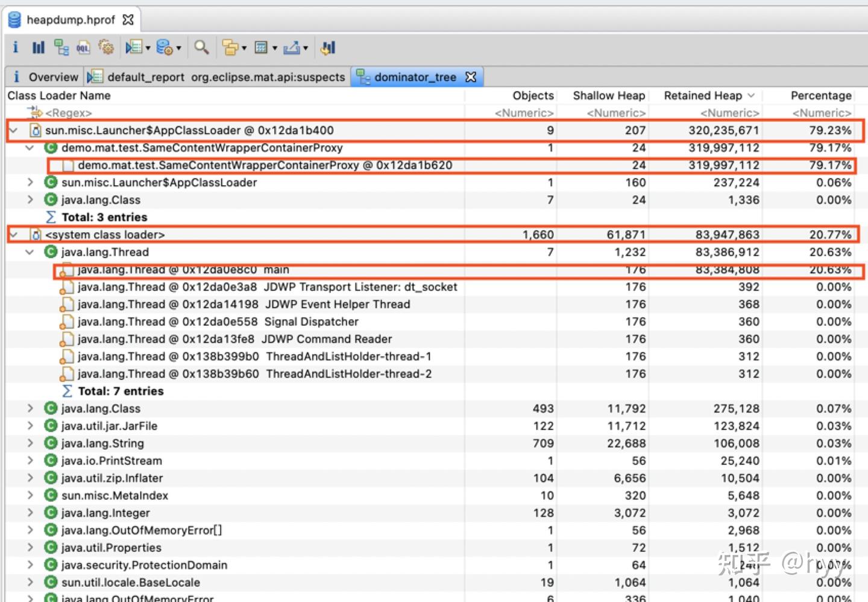This screenshot has height=602, width=868.
Task: Open the heap dump overview info icon in toolbar
Action: click(15, 48)
